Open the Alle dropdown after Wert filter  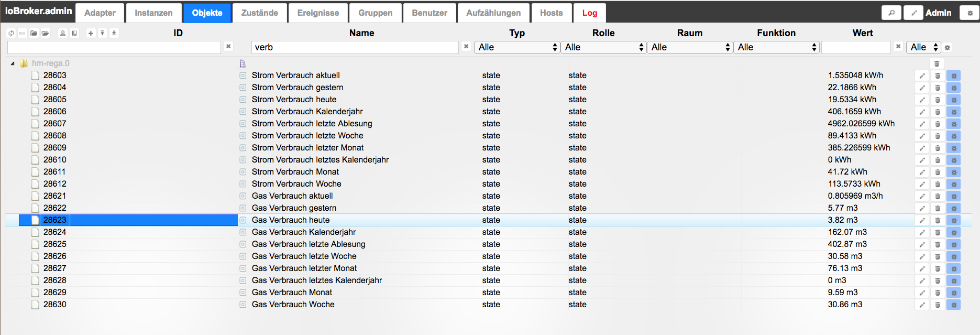(x=923, y=47)
